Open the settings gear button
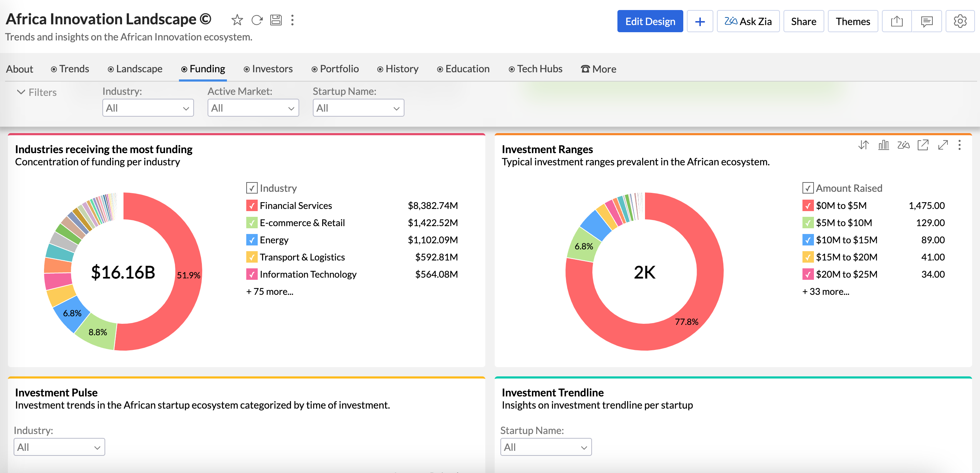This screenshot has height=473, width=980. click(960, 21)
